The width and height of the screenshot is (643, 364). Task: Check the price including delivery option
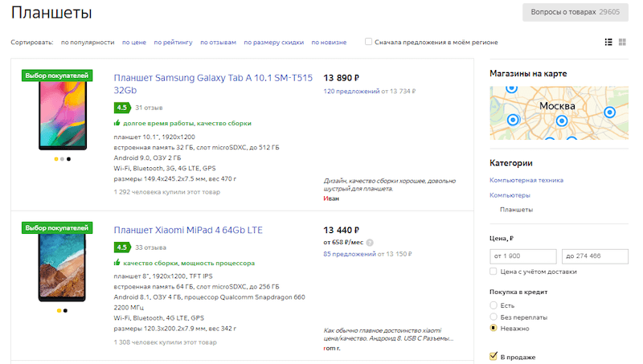click(x=494, y=272)
